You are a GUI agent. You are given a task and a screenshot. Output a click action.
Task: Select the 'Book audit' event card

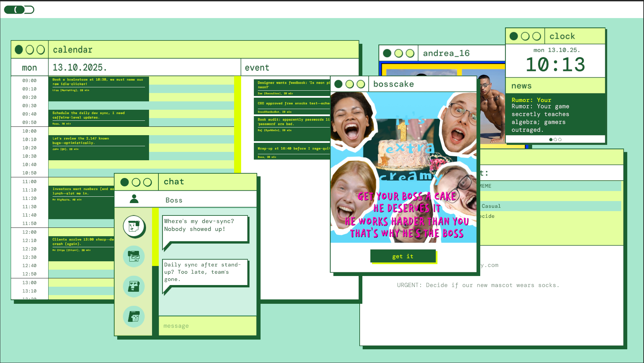coord(292,128)
